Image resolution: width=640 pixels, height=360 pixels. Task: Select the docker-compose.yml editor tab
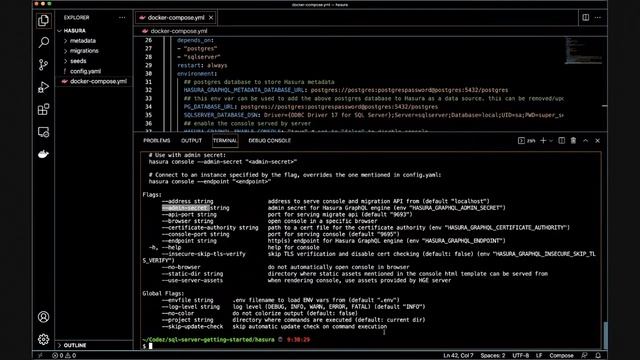[x=176, y=18]
